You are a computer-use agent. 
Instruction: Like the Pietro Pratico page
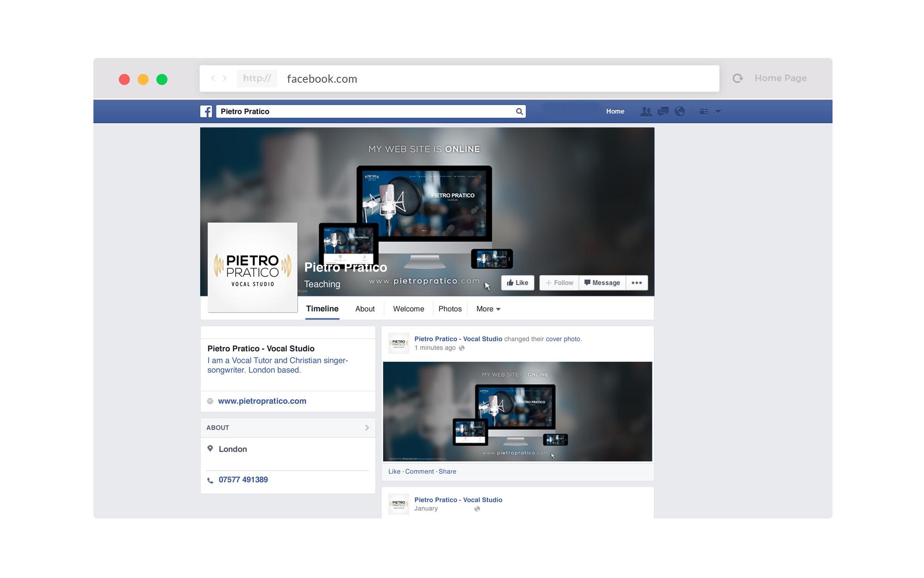coord(517,283)
